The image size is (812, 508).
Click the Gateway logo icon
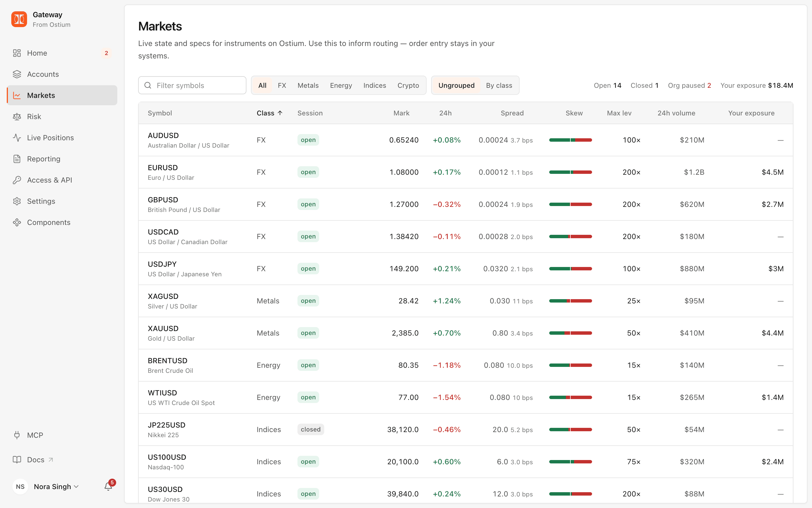pyautogui.click(x=19, y=19)
